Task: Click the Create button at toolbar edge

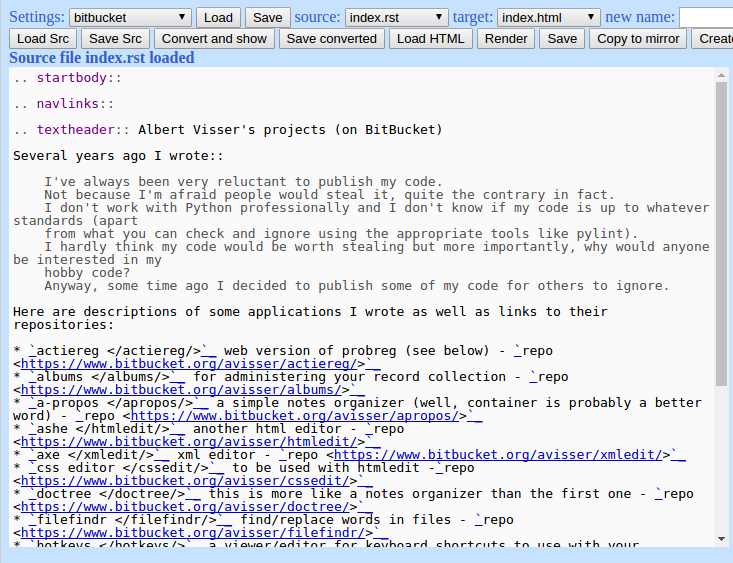Action: [712, 39]
